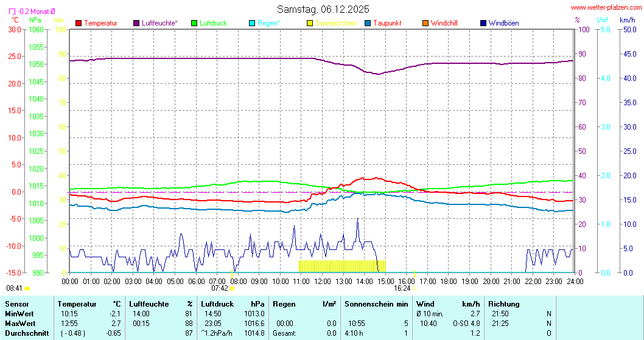Click the MaxWert row label

tap(19, 323)
